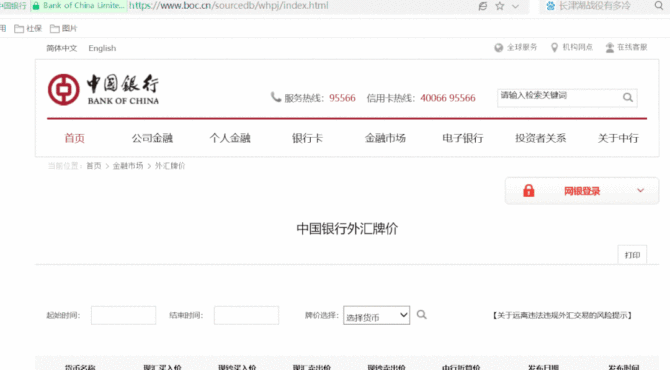The height and width of the screenshot is (370, 670).
Task: Click the site search magnifier icon
Action: coord(628,97)
